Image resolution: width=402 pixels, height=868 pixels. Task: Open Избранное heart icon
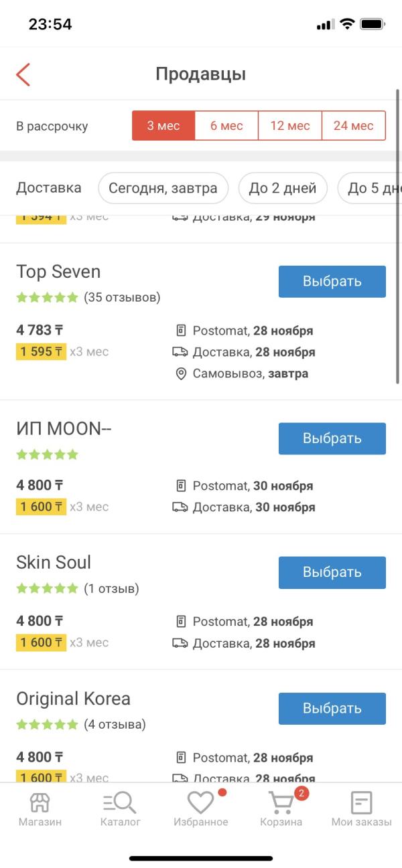click(x=200, y=802)
